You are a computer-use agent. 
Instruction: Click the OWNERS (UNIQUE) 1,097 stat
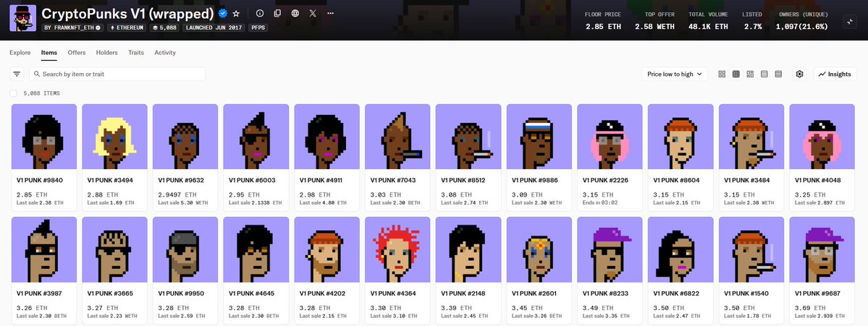tap(802, 20)
